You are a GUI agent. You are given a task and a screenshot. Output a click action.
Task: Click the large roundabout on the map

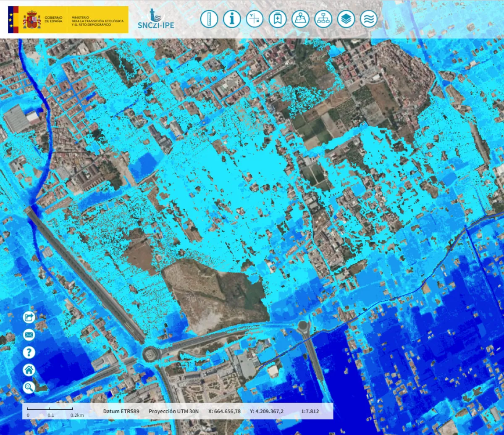151,354
